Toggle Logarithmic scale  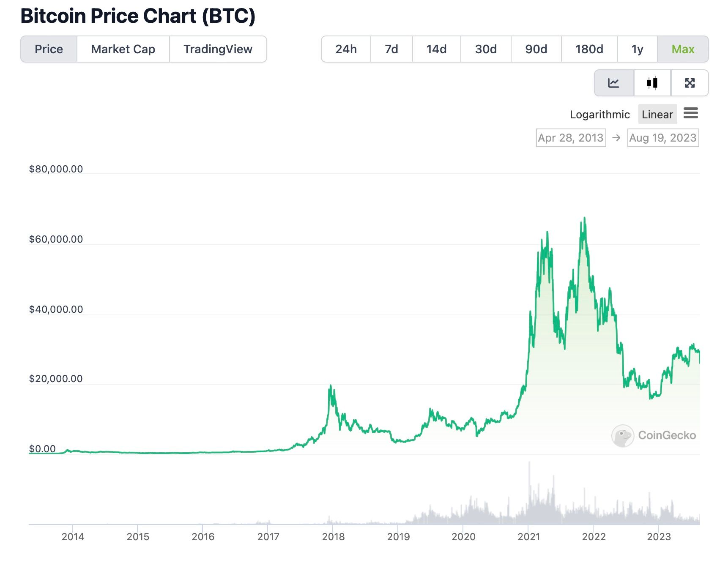tap(599, 115)
